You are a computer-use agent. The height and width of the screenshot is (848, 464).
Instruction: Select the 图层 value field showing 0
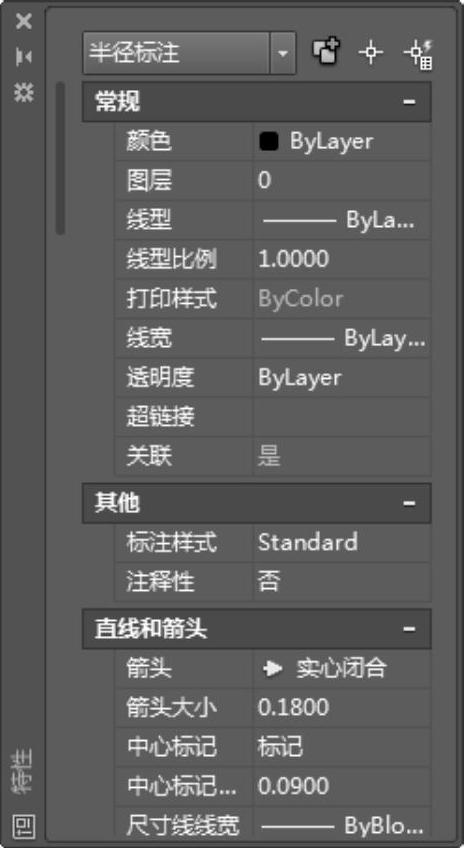pyautogui.click(x=342, y=181)
